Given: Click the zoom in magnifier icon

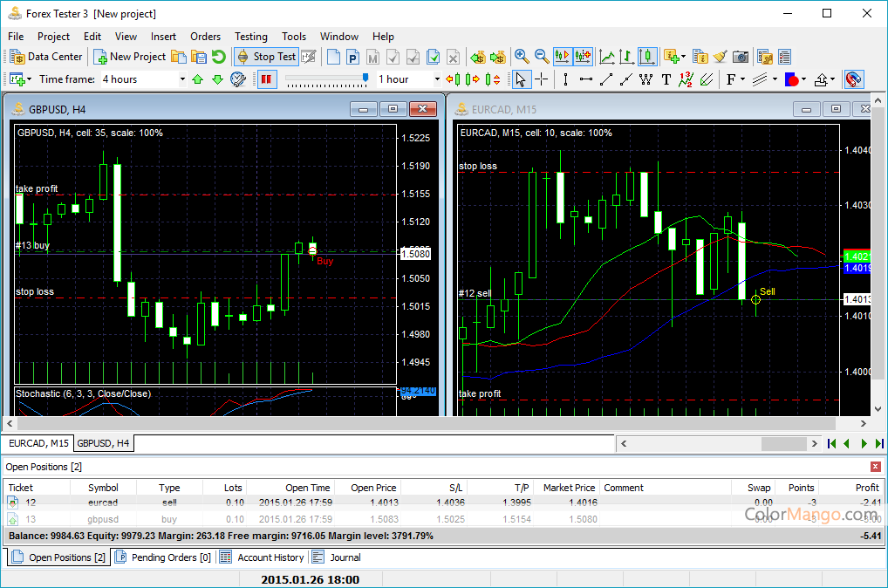Looking at the screenshot, I should (x=522, y=57).
